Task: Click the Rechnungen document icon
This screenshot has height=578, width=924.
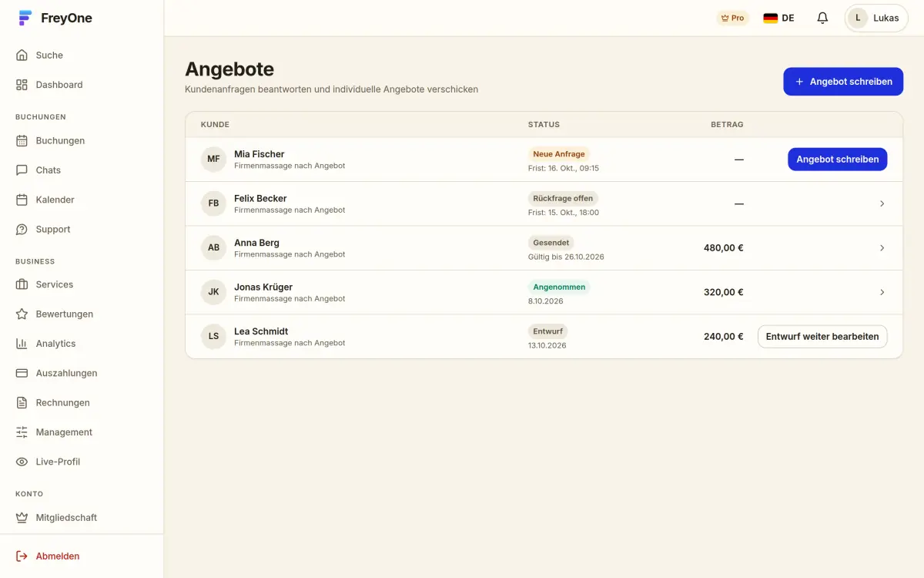Action: pyautogui.click(x=22, y=403)
